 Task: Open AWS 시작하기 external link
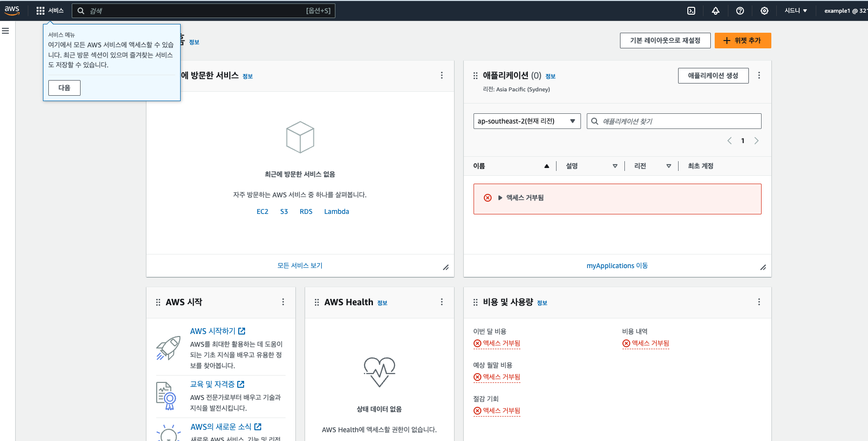(218, 331)
